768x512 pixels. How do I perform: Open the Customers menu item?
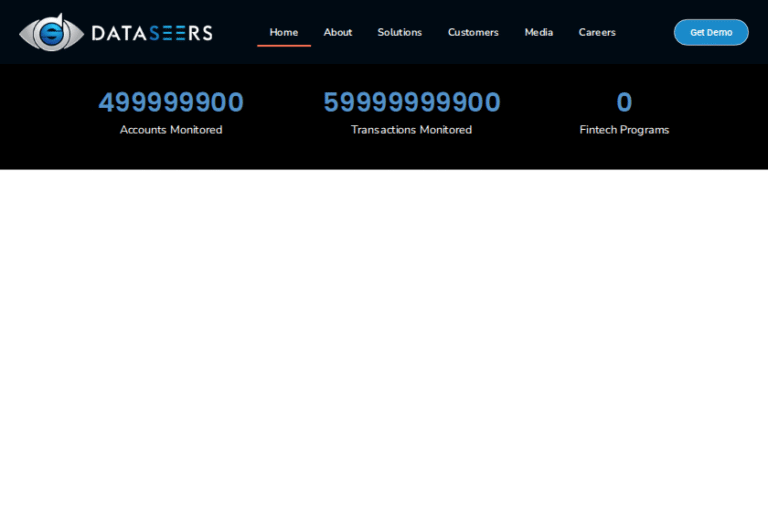pos(473,32)
